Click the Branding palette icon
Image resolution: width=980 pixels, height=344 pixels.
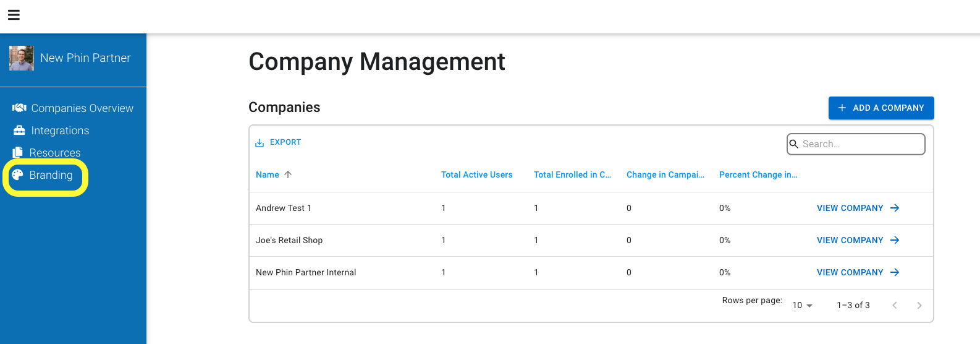[17, 174]
